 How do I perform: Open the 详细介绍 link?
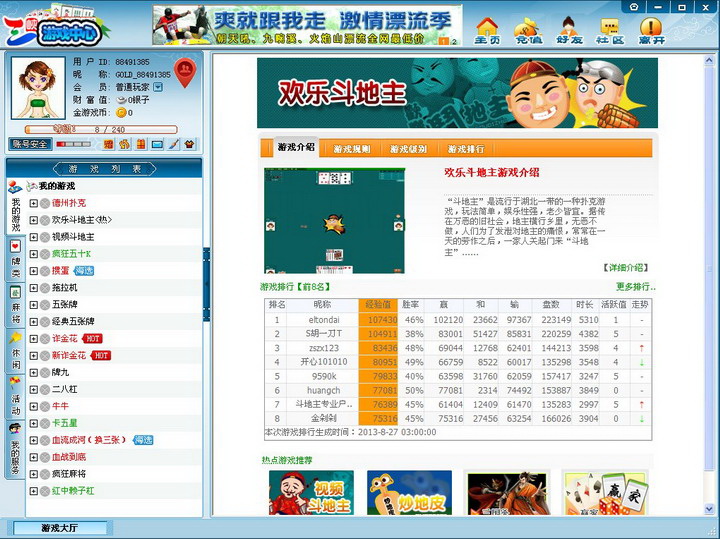(x=627, y=268)
